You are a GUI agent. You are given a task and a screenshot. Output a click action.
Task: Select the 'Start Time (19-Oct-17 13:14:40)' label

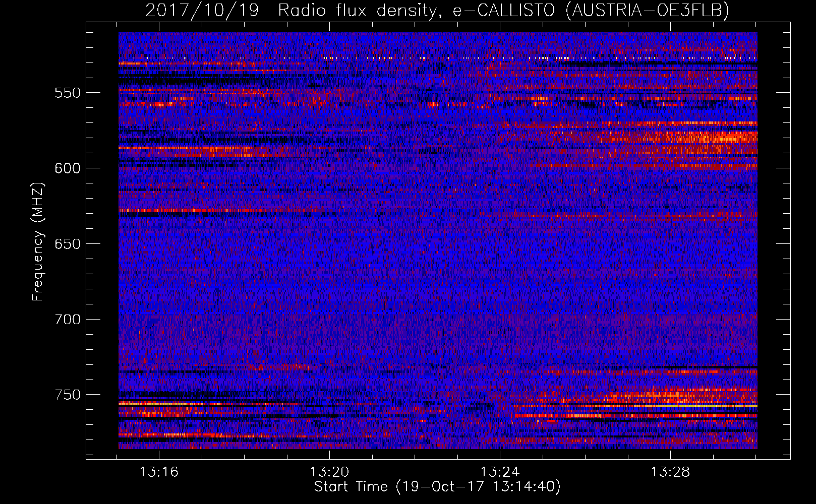pyautogui.click(x=437, y=487)
